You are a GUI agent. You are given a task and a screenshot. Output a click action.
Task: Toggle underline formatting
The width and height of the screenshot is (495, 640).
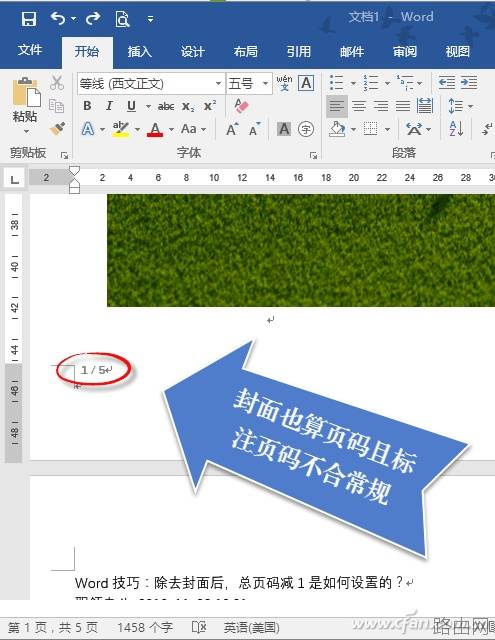(131, 106)
